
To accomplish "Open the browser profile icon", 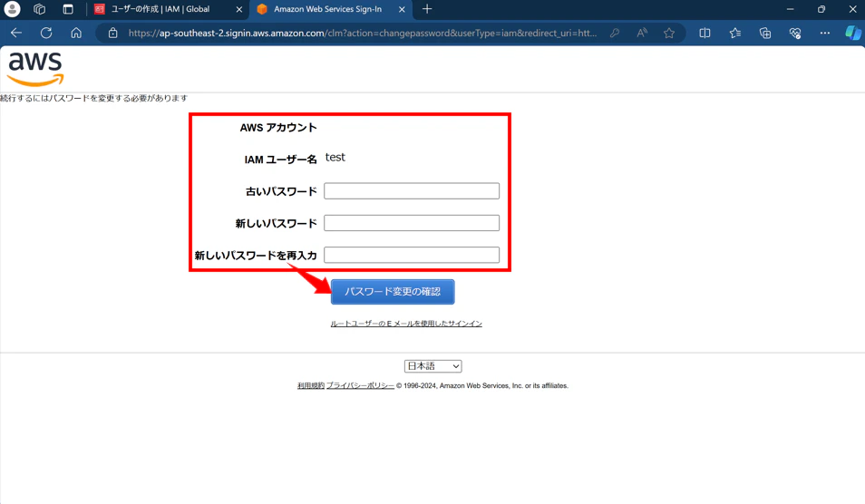I will [x=12, y=9].
